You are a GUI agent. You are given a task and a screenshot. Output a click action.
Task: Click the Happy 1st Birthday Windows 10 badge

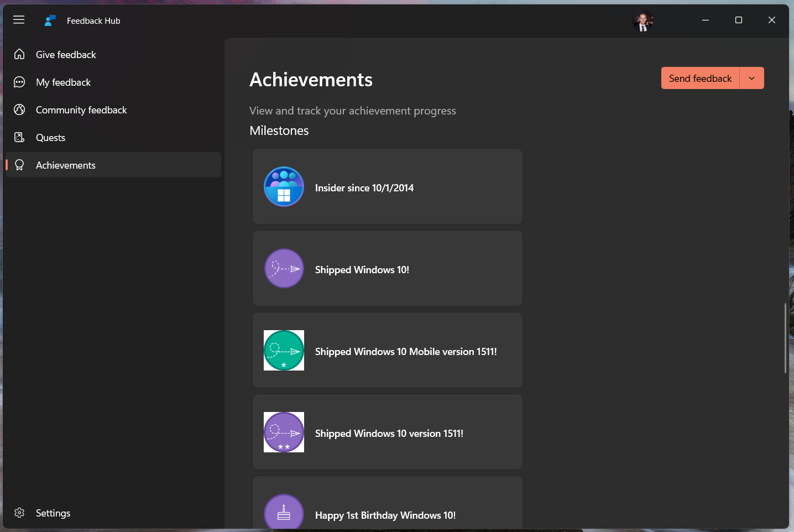pyautogui.click(x=284, y=513)
